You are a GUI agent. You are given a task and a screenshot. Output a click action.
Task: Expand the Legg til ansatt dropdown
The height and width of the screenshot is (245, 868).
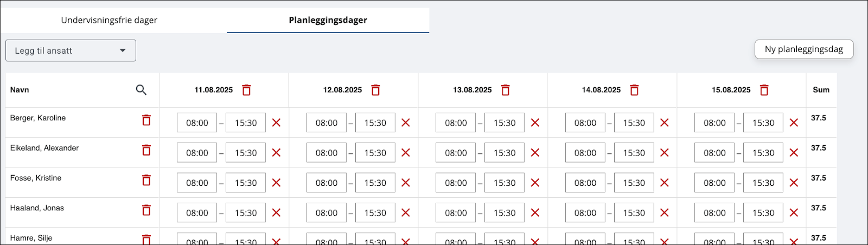(71, 50)
